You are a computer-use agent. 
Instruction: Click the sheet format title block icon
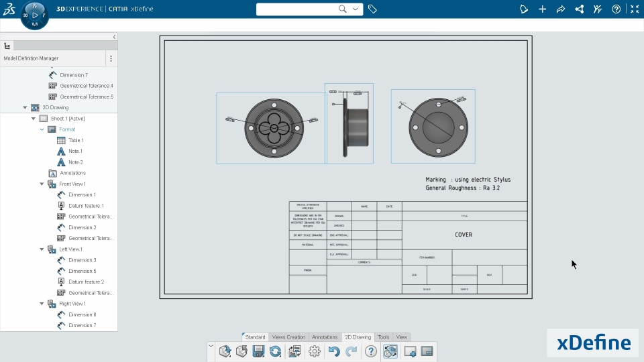tap(427, 351)
